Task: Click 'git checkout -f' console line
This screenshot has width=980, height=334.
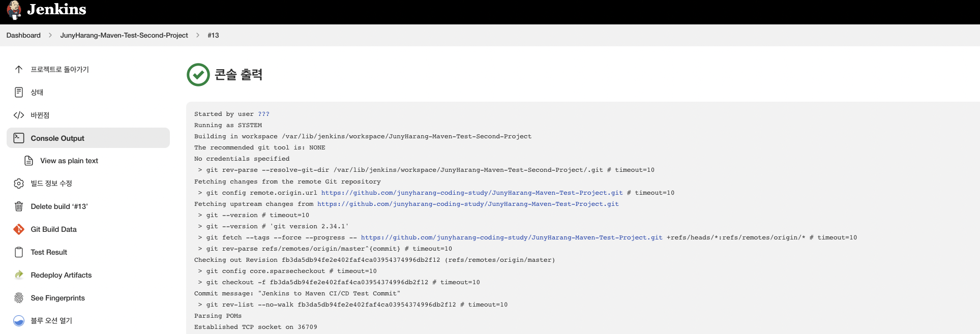Action: point(339,282)
